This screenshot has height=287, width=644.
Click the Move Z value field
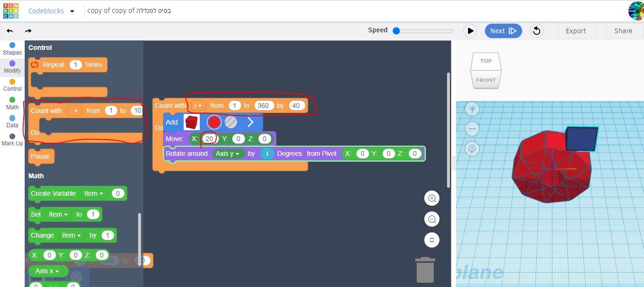(x=265, y=139)
